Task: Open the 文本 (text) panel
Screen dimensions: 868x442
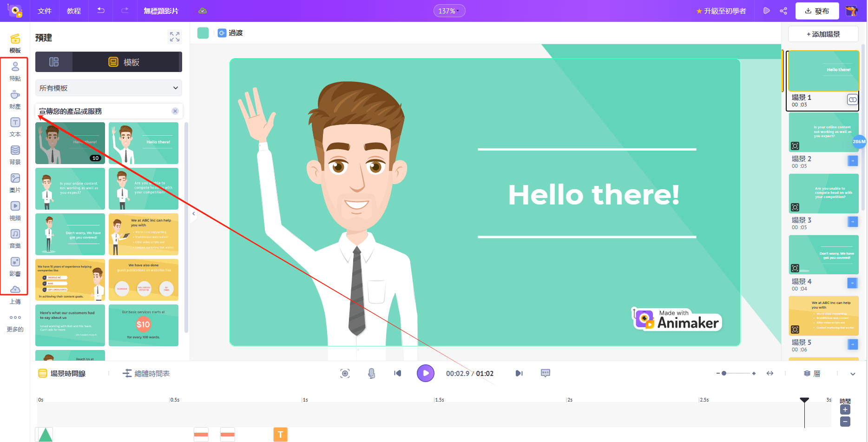Action: click(x=15, y=126)
